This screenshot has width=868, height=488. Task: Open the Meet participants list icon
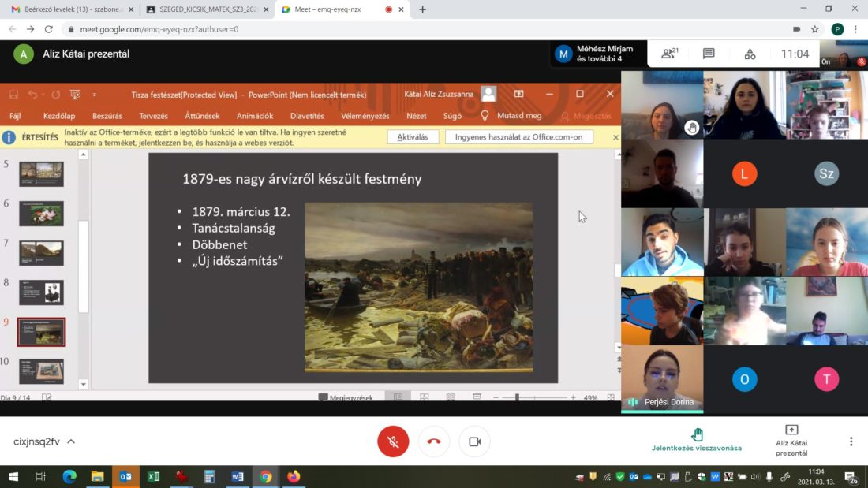pyautogui.click(x=670, y=54)
